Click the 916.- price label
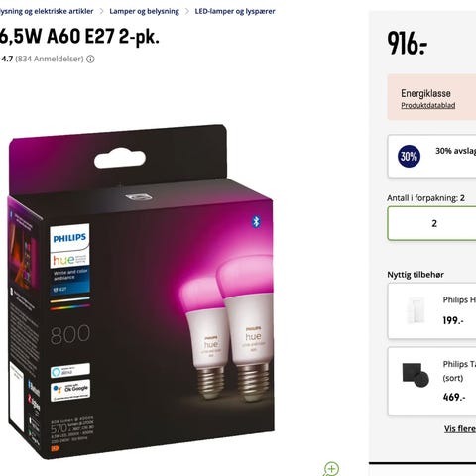The image size is (476, 476). [408, 44]
